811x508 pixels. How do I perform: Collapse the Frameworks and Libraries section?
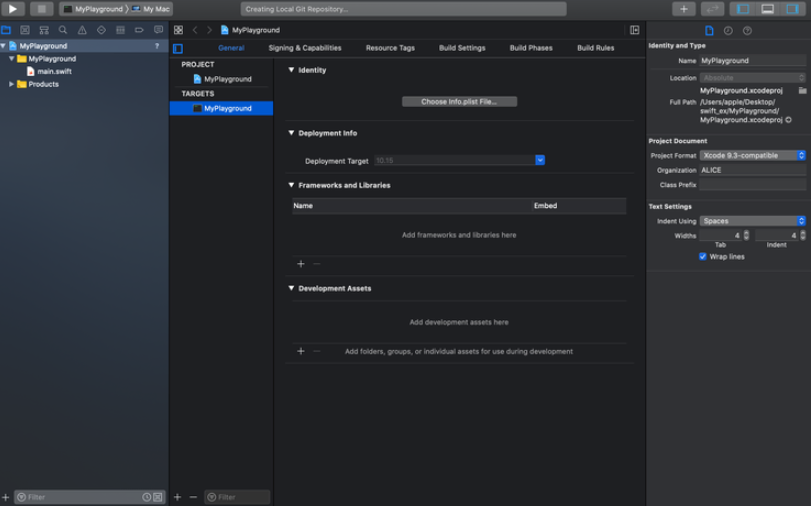coord(291,185)
